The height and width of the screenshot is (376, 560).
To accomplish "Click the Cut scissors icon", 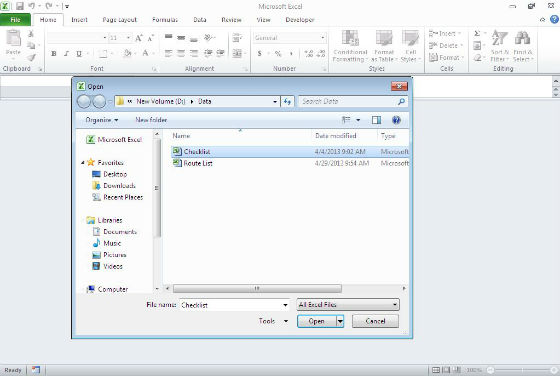I will [x=31, y=34].
